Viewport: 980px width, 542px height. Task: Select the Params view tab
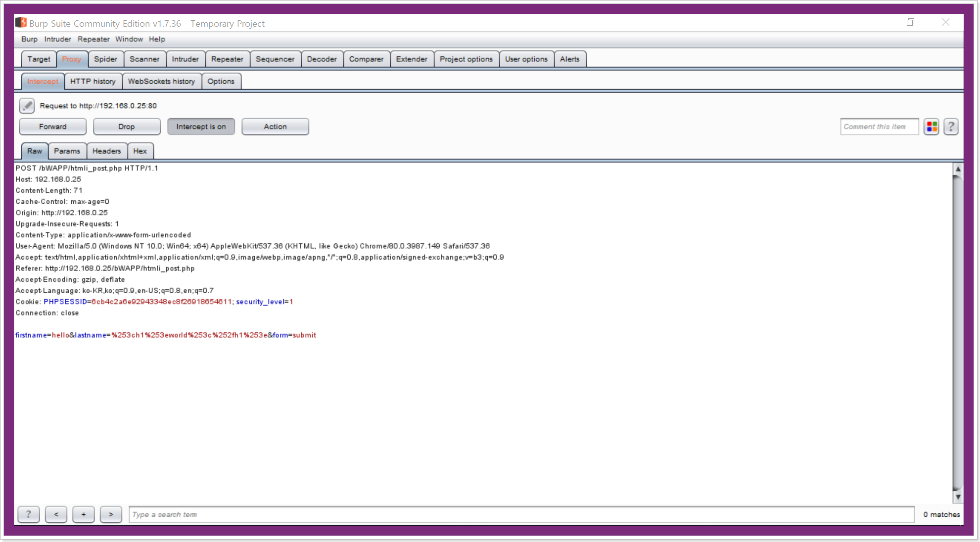click(67, 151)
